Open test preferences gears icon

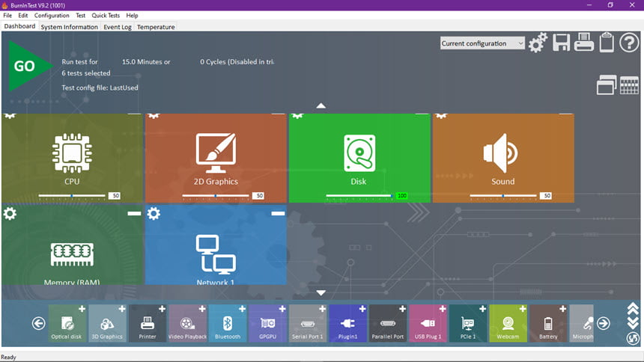(538, 43)
